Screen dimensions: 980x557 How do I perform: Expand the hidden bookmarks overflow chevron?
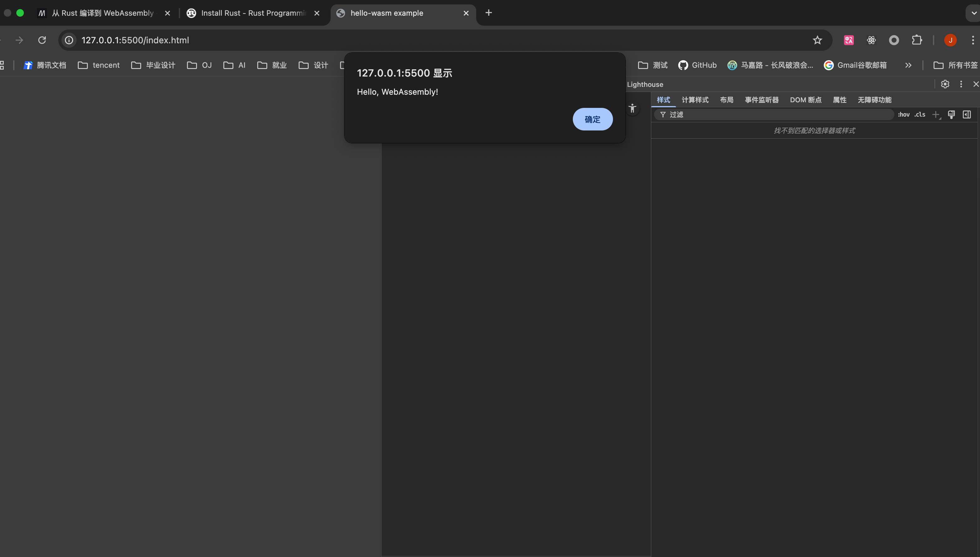click(908, 66)
